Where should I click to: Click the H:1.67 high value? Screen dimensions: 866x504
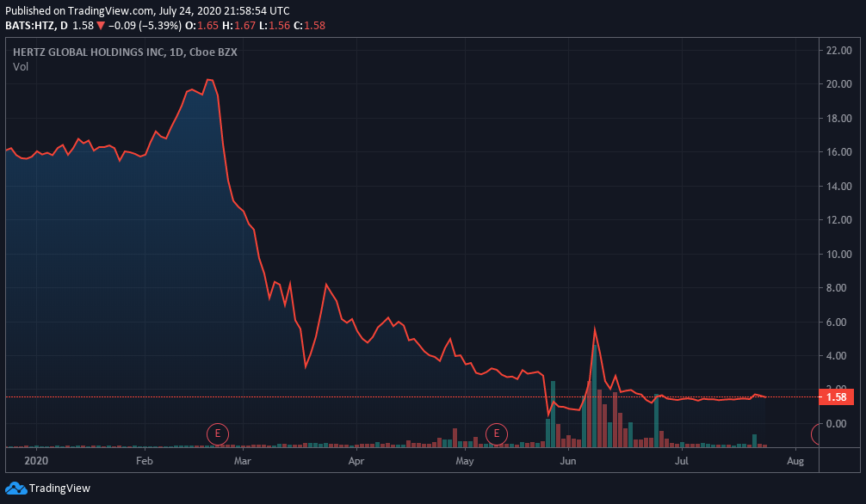pyautogui.click(x=238, y=26)
